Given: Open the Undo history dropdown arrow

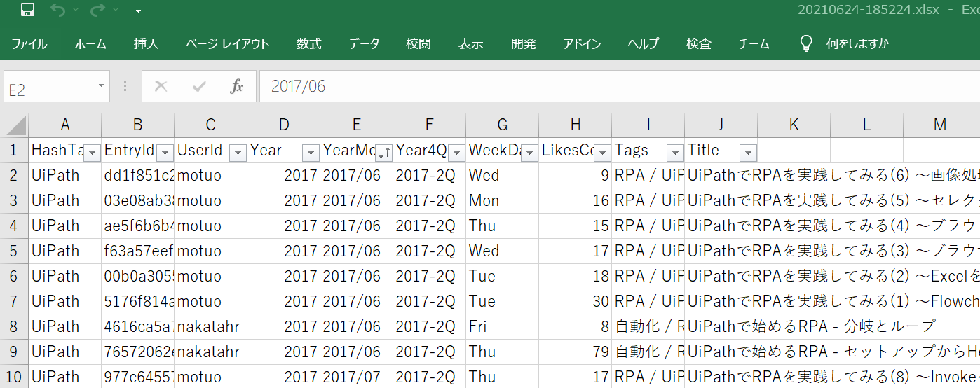Looking at the screenshot, I should [76, 11].
